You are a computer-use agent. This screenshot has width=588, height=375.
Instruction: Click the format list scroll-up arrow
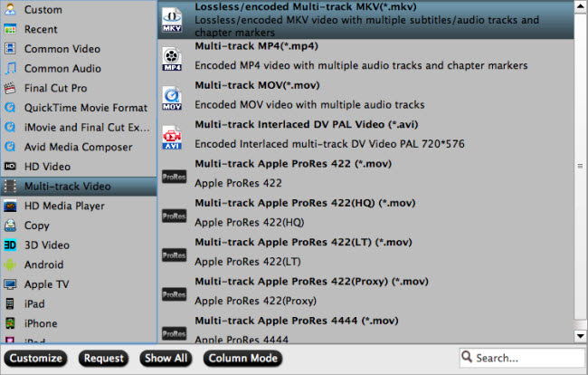pos(581,7)
